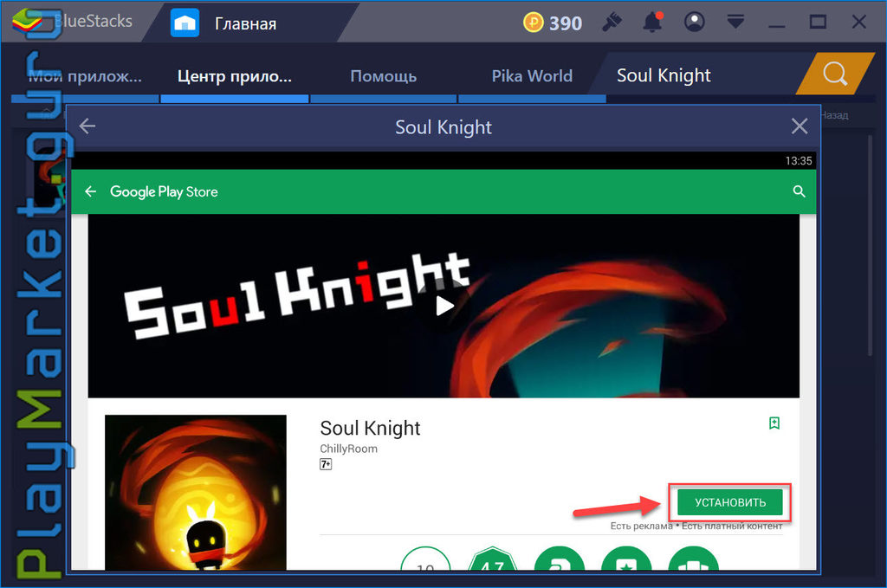Click the Назад link behind the dialog

click(834, 115)
